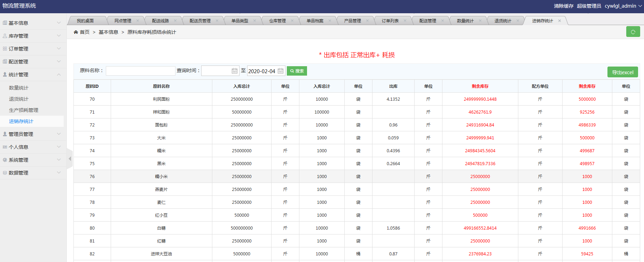The width and height of the screenshot is (644, 262).
Task: Expand the 基本信息 sidebar menu
Action: tap(31, 23)
